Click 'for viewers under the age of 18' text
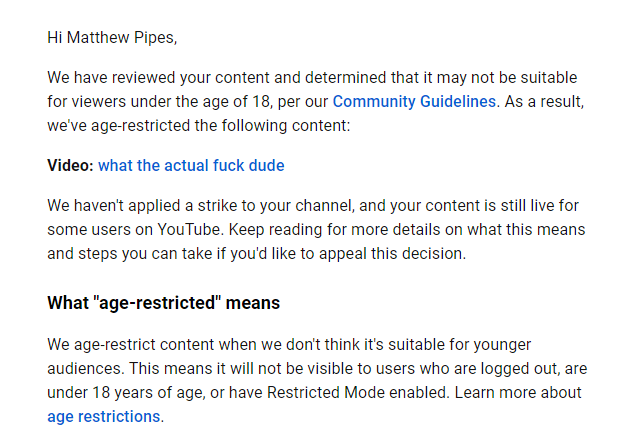The width and height of the screenshot is (644, 442). pyautogui.click(x=158, y=101)
